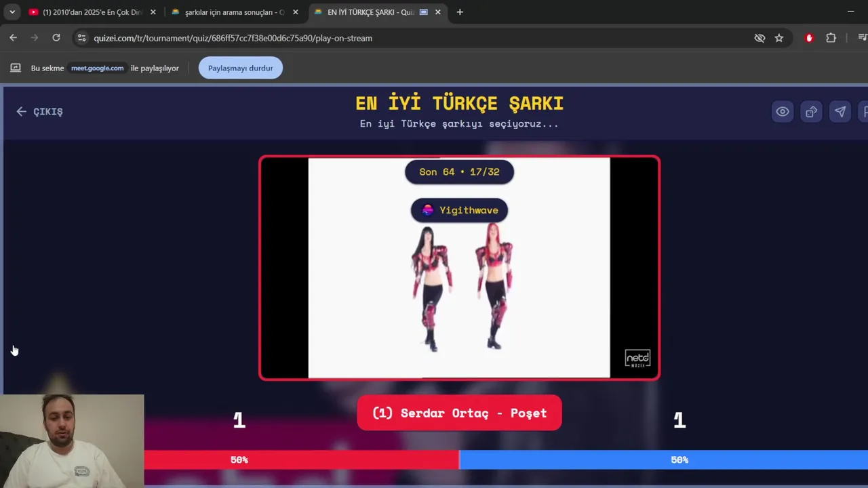
Task: Click the crossed-eye tracking protection icon
Action: (759, 38)
